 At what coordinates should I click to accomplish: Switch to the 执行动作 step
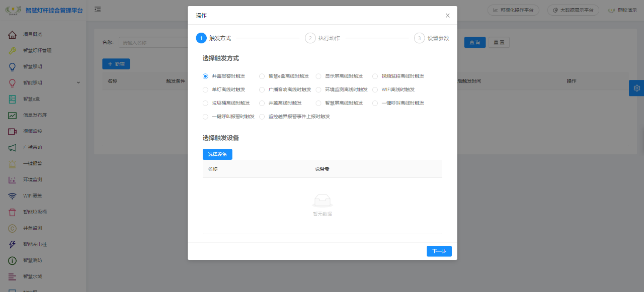click(x=330, y=37)
